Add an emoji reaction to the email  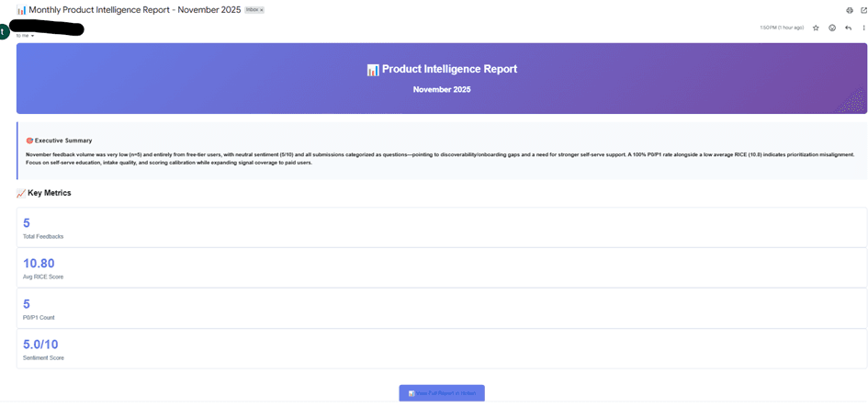click(x=832, y=28)
